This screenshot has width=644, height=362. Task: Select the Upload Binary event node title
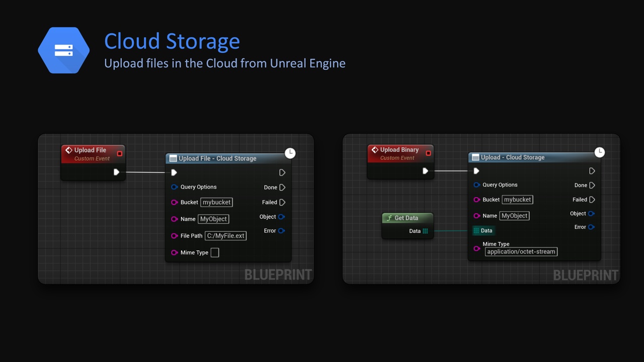click(399, 150)
